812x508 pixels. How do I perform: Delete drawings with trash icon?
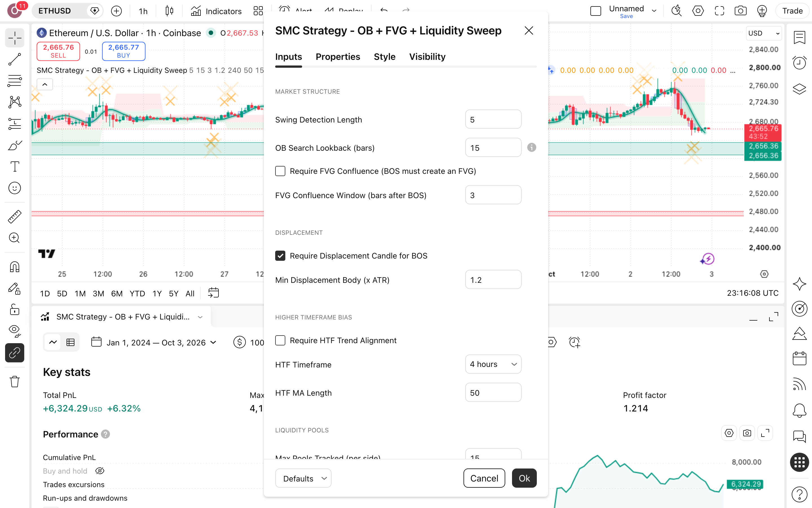pyautogui.click(x=14, y=382)
